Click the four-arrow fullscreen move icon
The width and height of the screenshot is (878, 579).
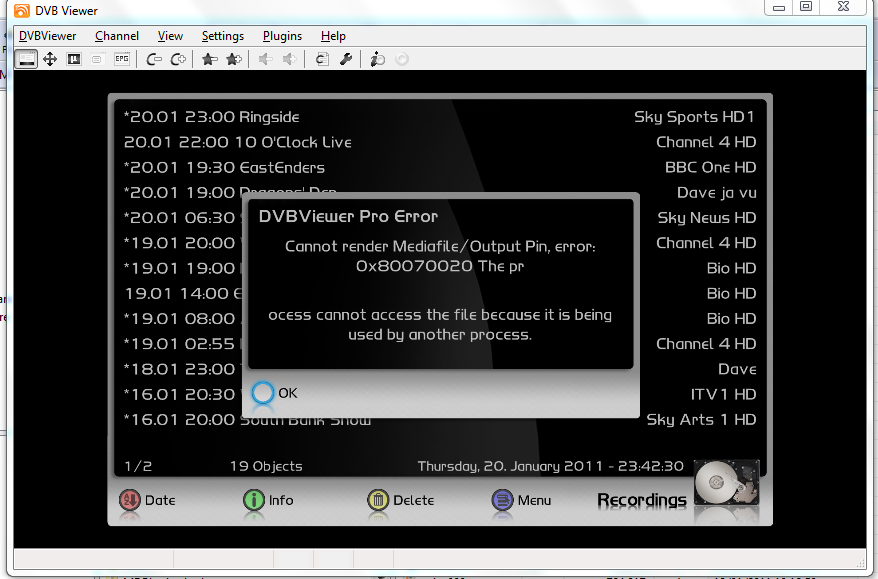[50, 59]
